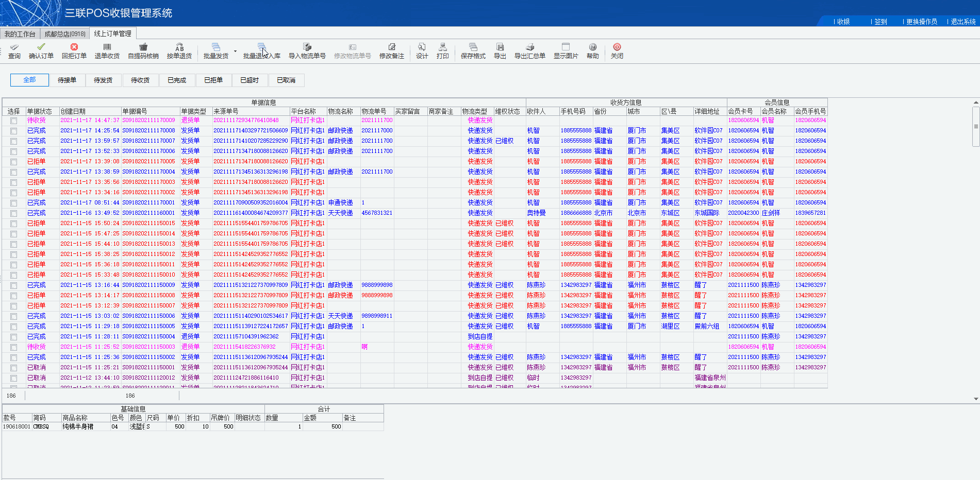The image size is (980, 480).
Task: Open 收银 in the top menu
Action: (x=843, y=22)
